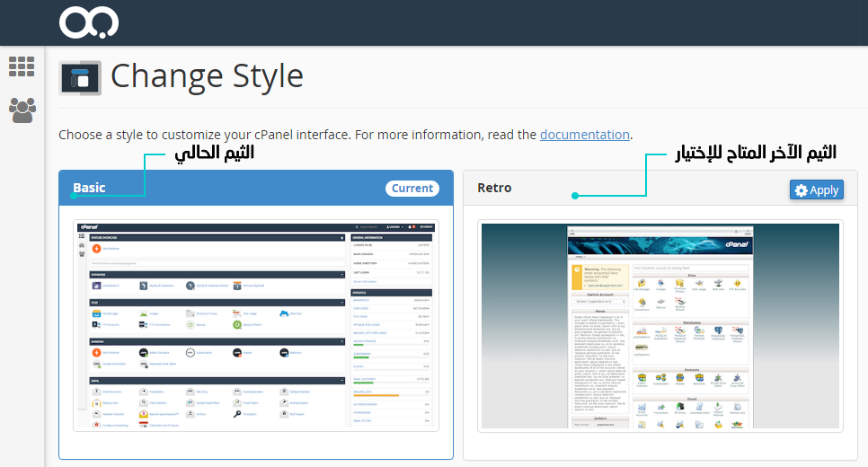Screen dimensions: 868x467
Task: Expand Switch Account dropdown in Retro preview
Action: [598, 301]
